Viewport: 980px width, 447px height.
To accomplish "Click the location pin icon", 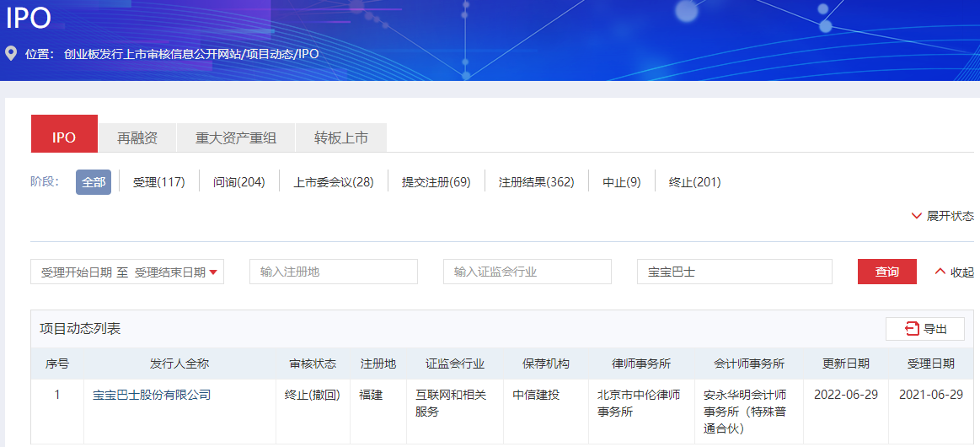I will [11, 53].
